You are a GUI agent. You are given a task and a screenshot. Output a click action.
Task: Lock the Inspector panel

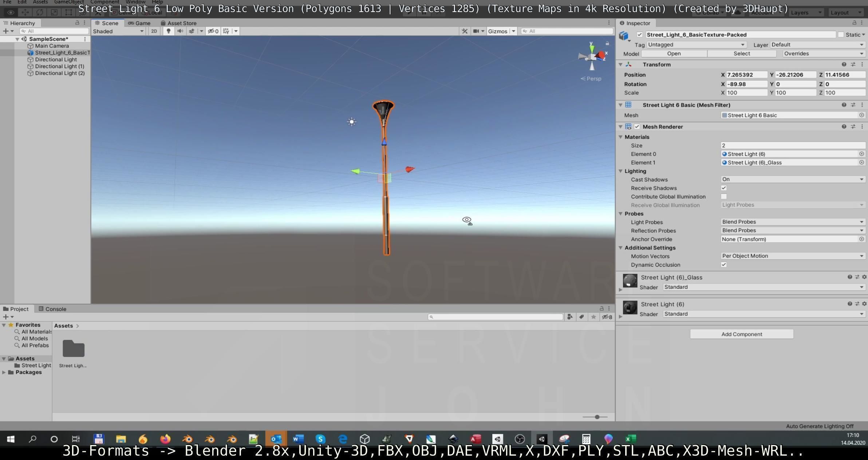coord(854,23)
